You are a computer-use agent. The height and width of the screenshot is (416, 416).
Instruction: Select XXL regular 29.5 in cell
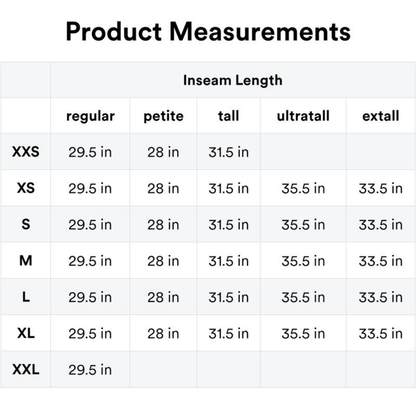[90, 369]
